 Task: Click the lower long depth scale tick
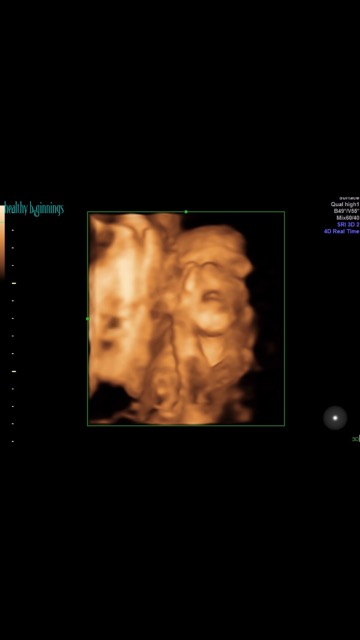pos(14,371)
